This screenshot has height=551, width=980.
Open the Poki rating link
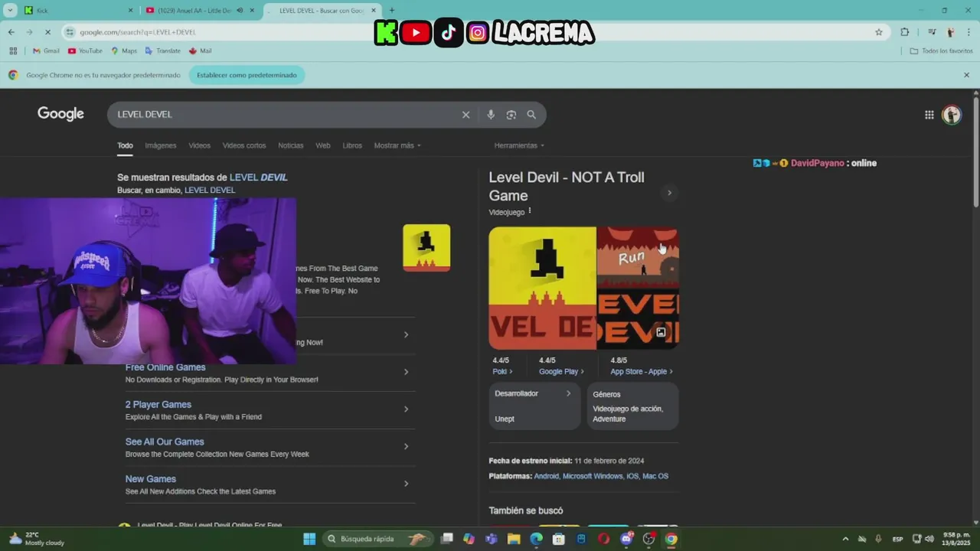(502, 372)
